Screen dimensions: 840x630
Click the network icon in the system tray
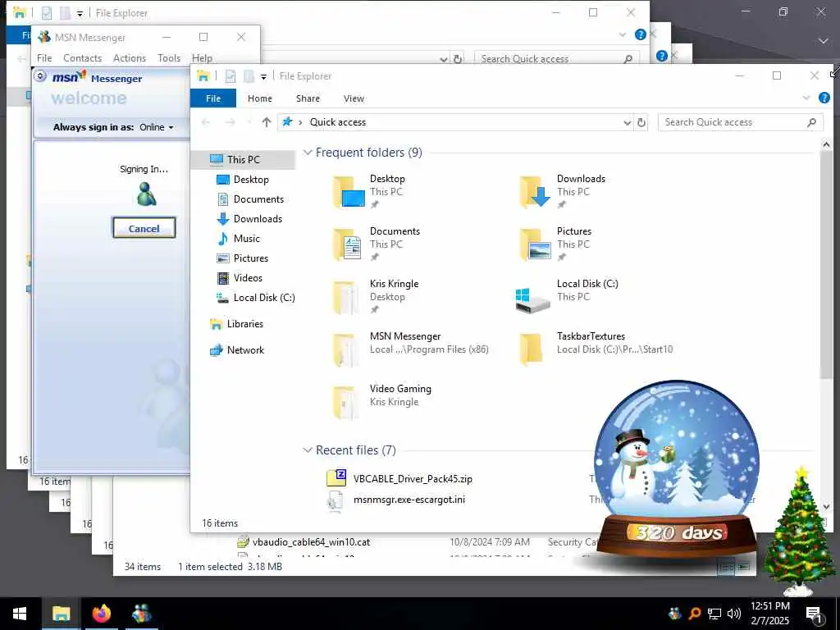[x=714, y=614]
